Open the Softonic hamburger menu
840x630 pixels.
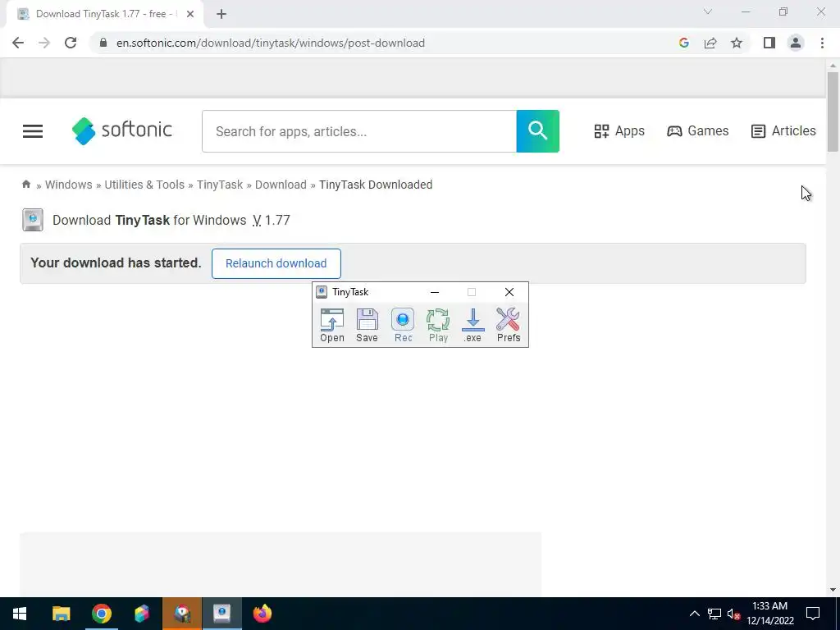pos(33,131)
